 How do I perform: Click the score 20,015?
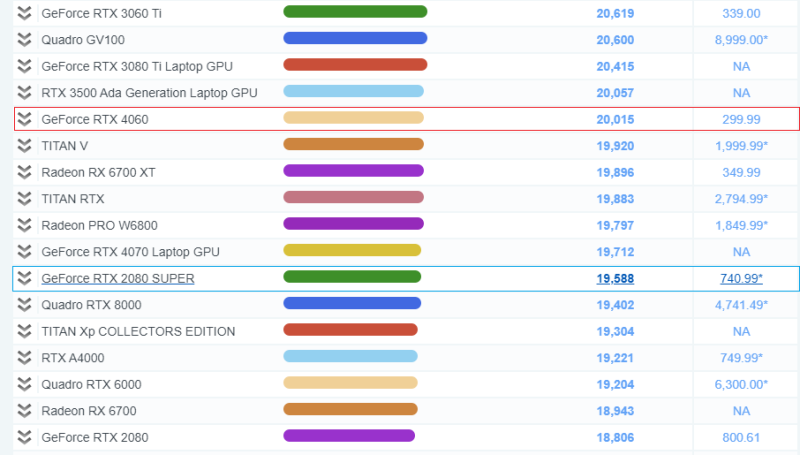pos(615,120)
